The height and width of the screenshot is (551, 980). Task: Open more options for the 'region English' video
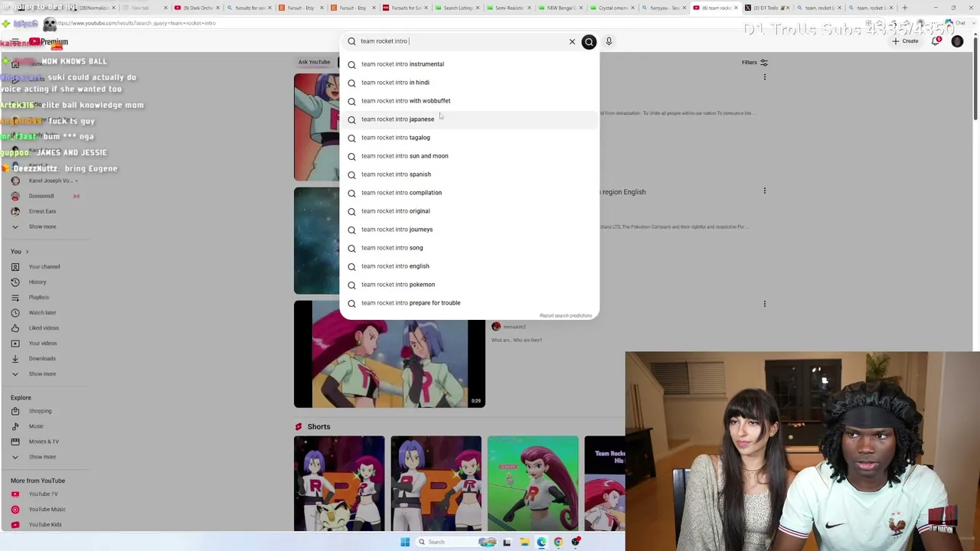pyautogui.click(x=765, y=191)
